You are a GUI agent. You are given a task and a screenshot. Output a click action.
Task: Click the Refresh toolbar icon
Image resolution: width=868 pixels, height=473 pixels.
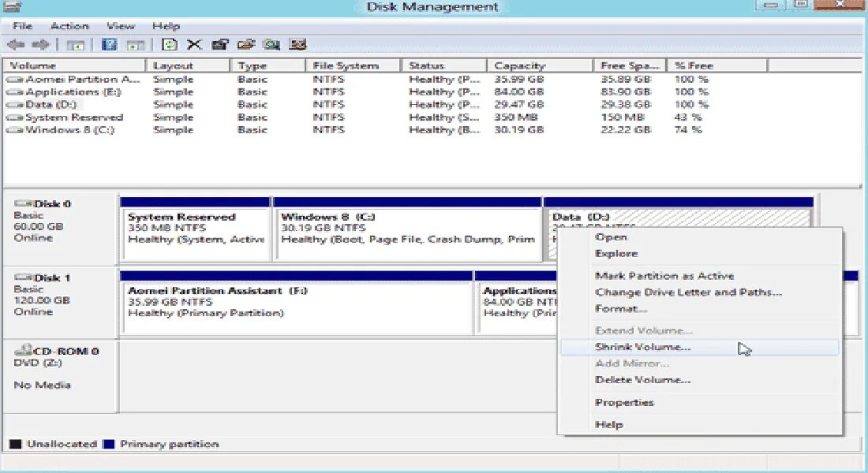(170, 44)
